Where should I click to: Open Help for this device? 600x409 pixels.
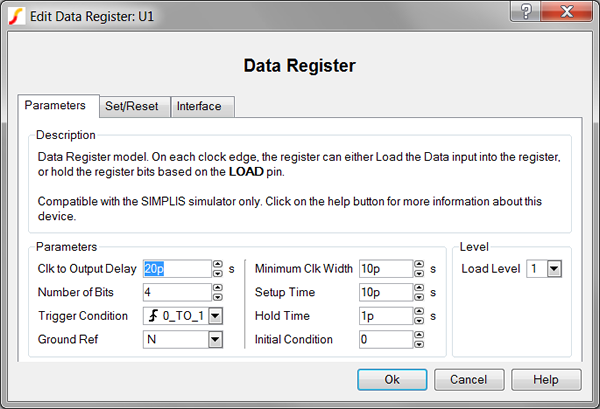tap(545, 380)
